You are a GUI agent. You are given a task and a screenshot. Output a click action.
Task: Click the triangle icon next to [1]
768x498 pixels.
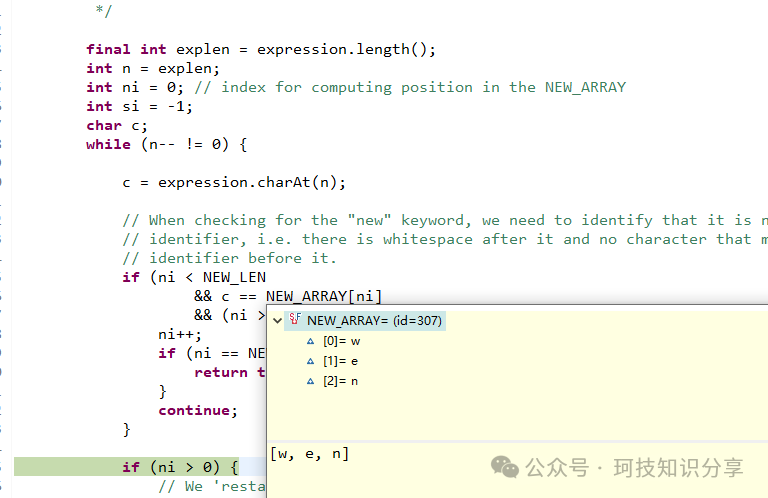pos(311,361)
